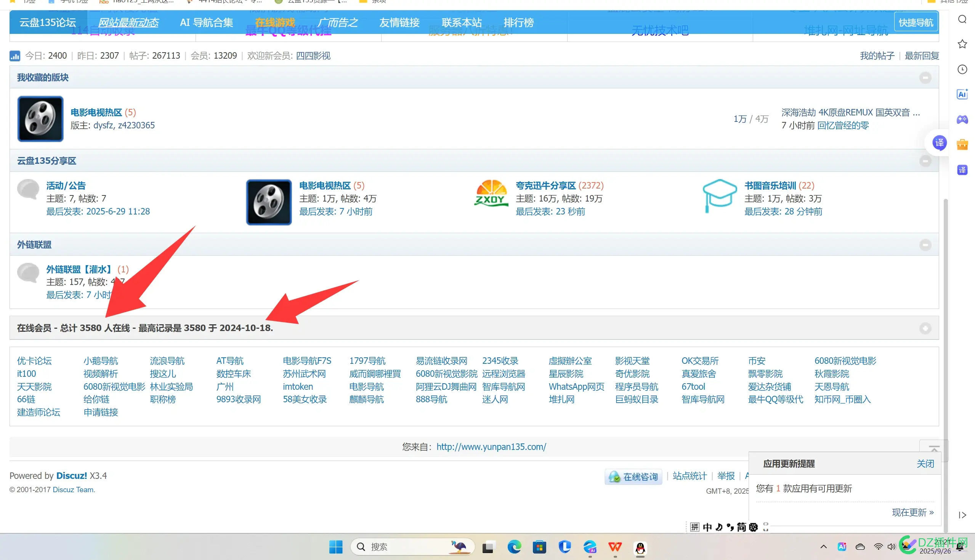Screen dimensions: 975x560
Task: Open moderator dysfz profile link
Action: 103,125
